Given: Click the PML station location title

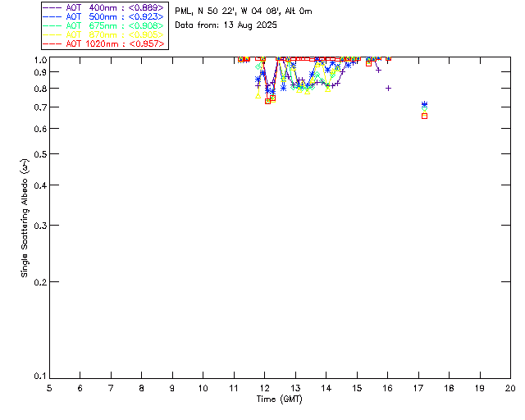Looking at the screenshot, I should (x=244, y=11).
